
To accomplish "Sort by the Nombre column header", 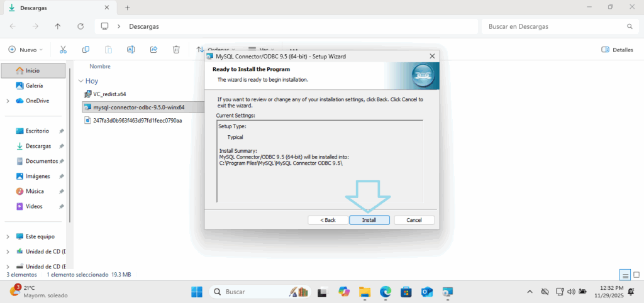I will click(x=100, y=66).
